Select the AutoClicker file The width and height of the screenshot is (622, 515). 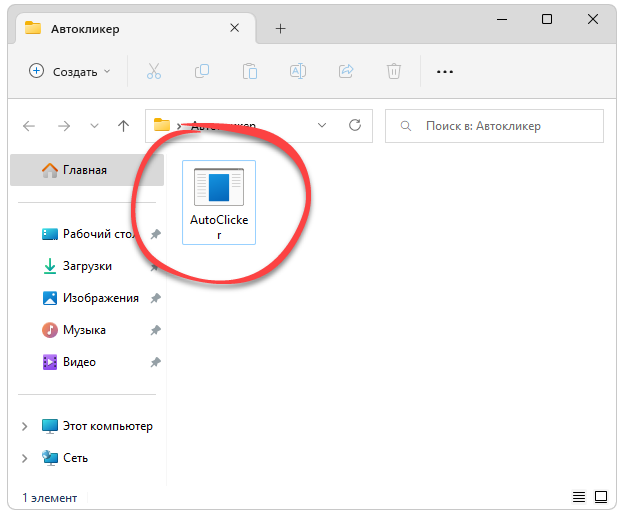coord(219,201)
